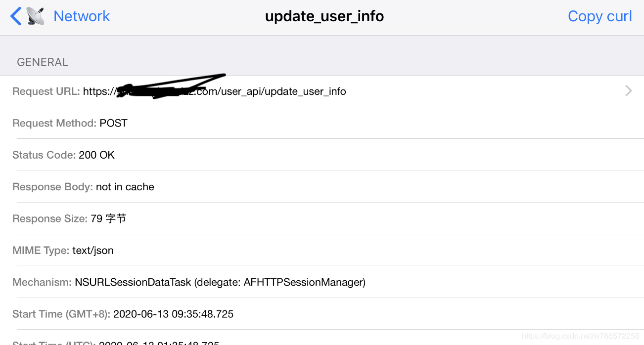Tap the Request URL label
Screen dimensions: 644x345
[x=46, y=91]
